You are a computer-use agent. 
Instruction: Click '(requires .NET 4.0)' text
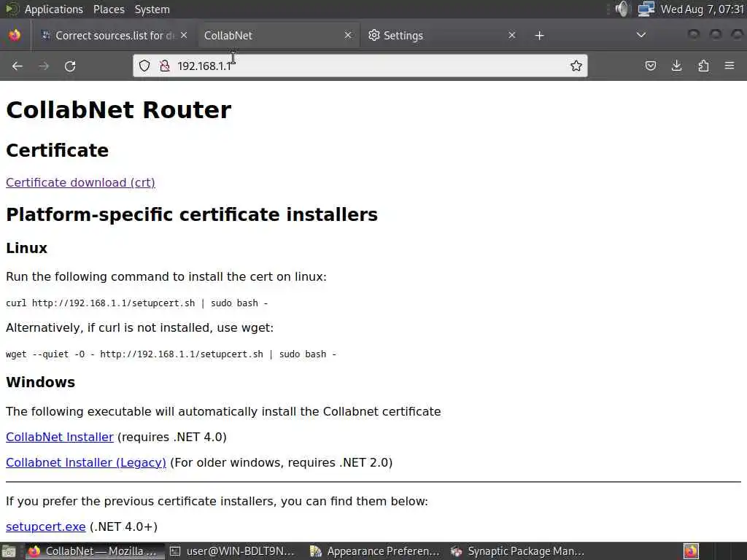[172, 437]
